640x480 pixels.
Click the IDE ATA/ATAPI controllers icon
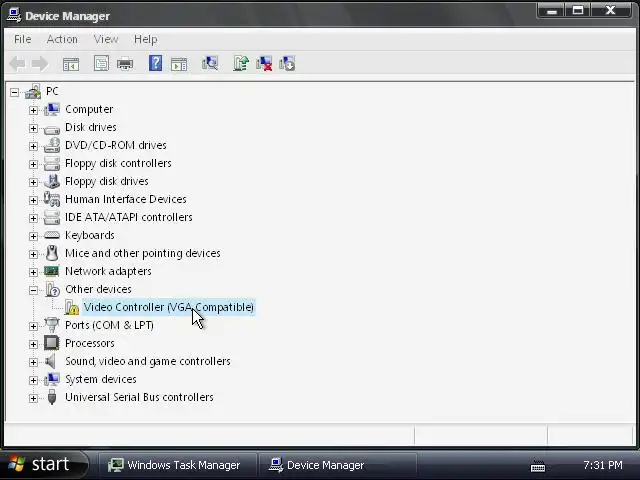tap(52, 217)
